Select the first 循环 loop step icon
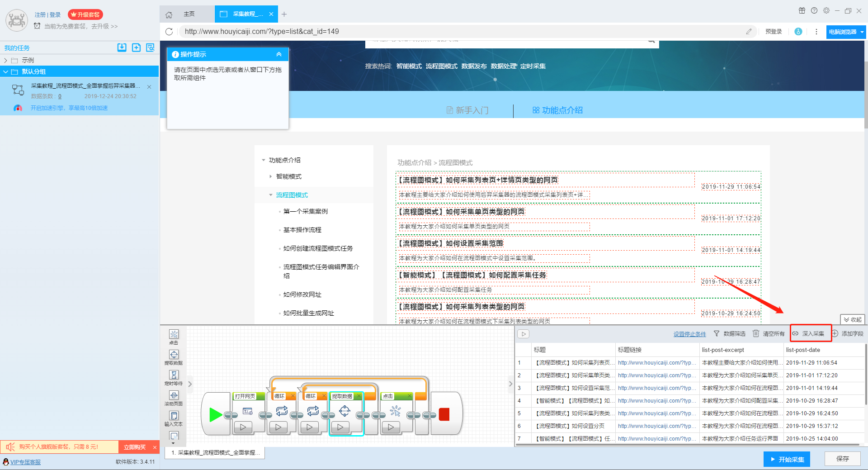This screenshot has width=868, height=470. [x=282, y=411]
